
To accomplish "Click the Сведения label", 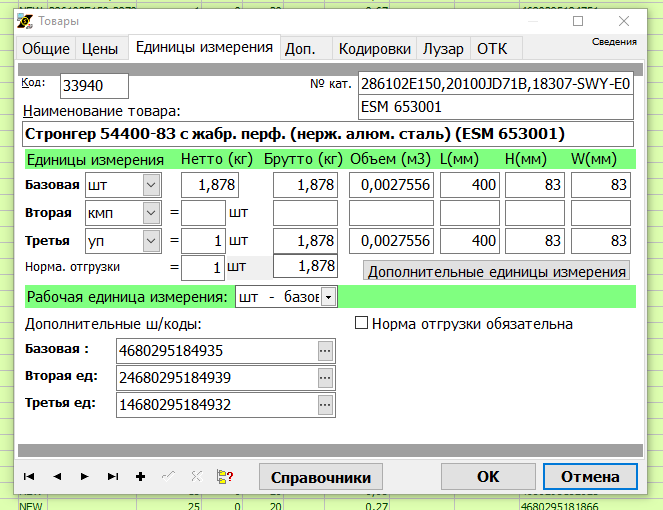I will [614, 41].
